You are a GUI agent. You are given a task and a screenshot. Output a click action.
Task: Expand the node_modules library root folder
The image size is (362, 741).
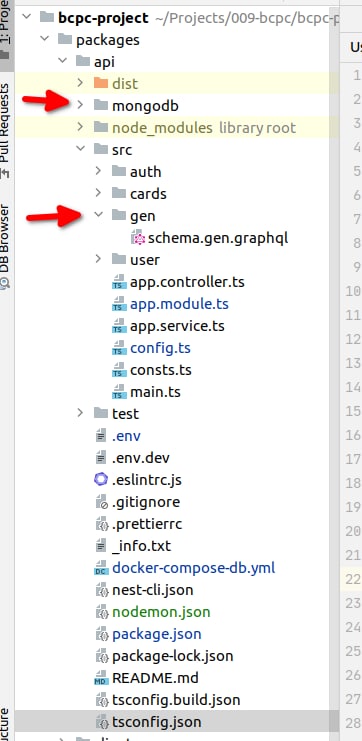80,127
